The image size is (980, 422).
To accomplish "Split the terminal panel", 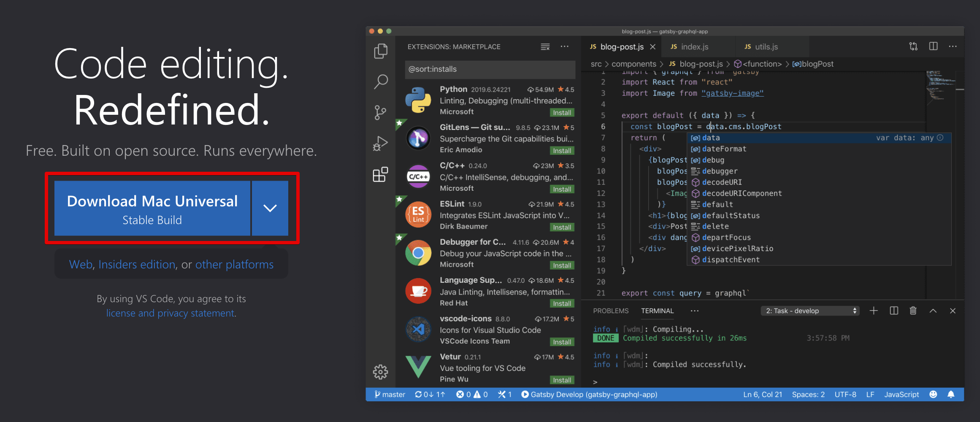I will [893, 311].
